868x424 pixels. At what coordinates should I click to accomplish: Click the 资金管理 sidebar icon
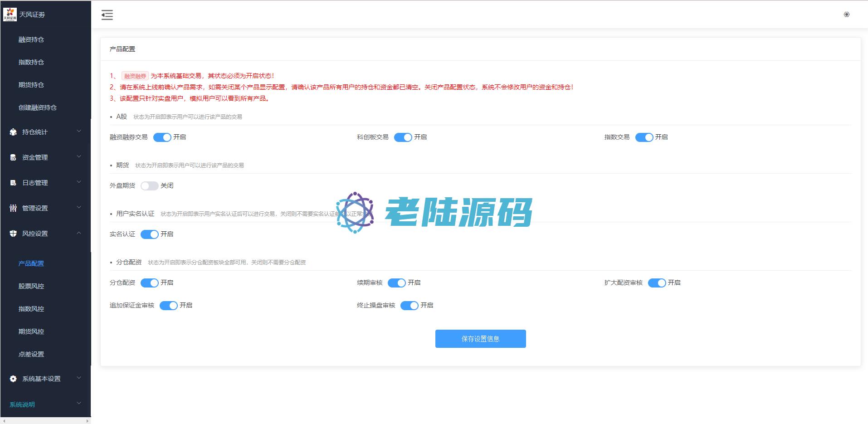pos(13,157)
